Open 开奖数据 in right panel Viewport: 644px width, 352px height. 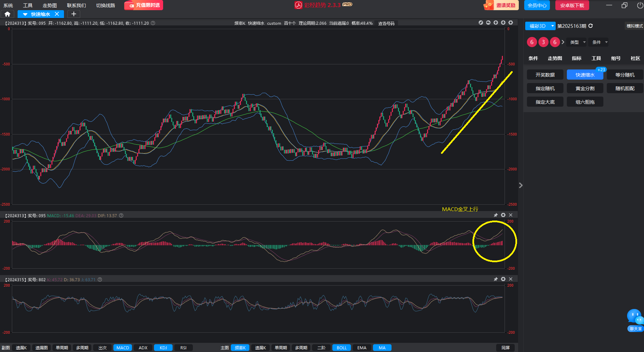(545, 75)
